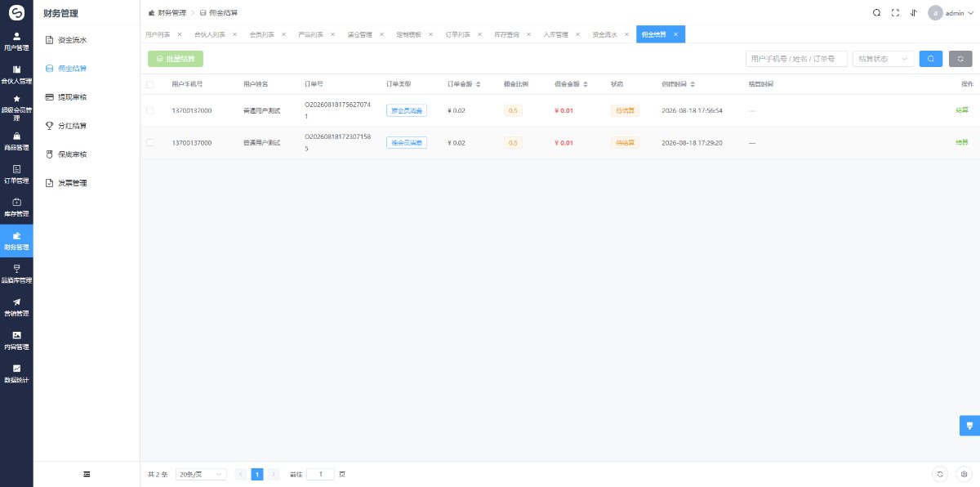Focus the 前往 page number input
The height and width of the screenshot is (487, 980).
(x=320, y=474)
